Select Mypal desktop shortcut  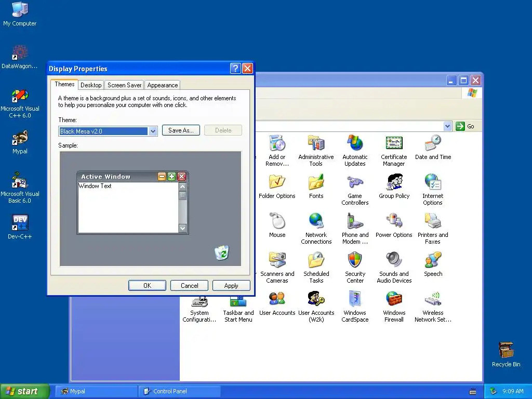point(20,142)
